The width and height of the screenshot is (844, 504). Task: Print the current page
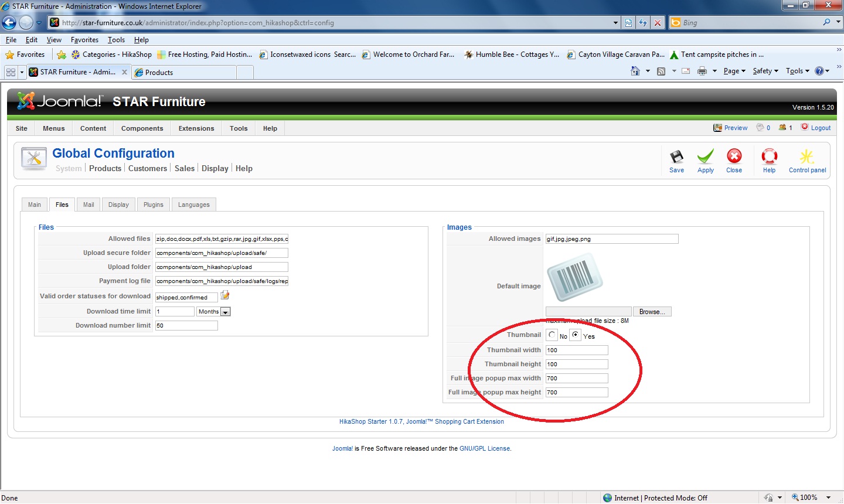702,71
